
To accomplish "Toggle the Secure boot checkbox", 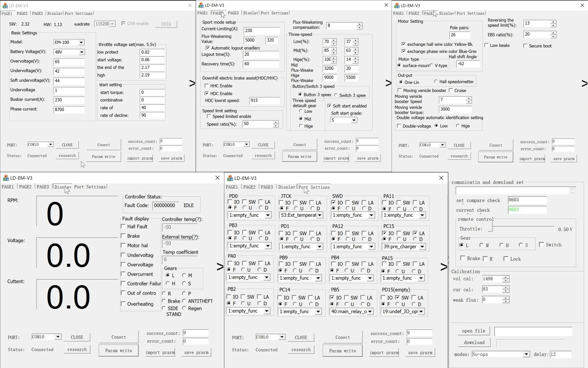I will 525,46.
